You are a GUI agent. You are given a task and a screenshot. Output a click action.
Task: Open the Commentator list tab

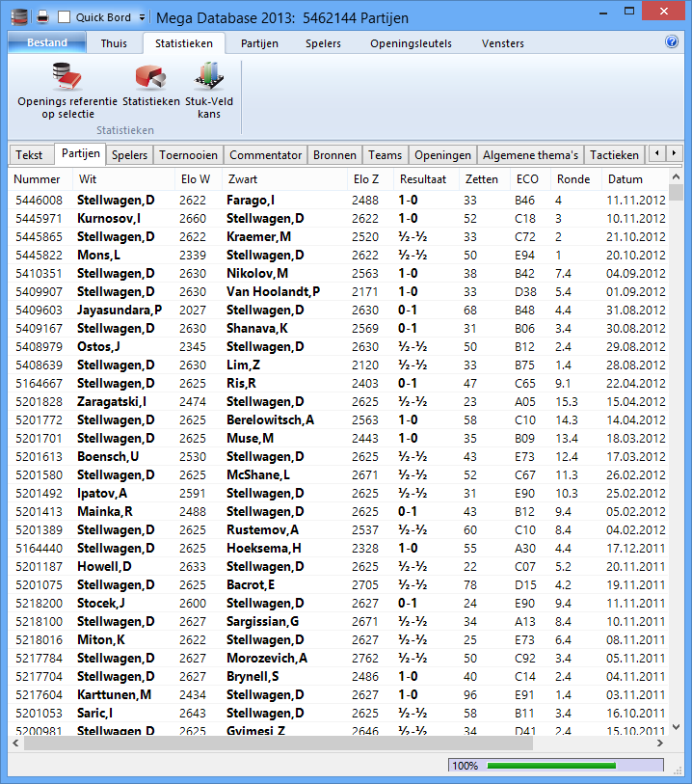pos(265,155)
